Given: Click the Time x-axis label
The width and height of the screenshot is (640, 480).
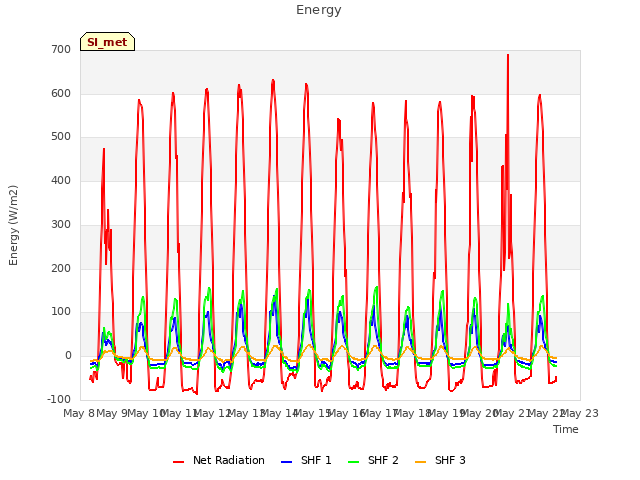Looking at the screenshot, I should (x=566, y=429).
